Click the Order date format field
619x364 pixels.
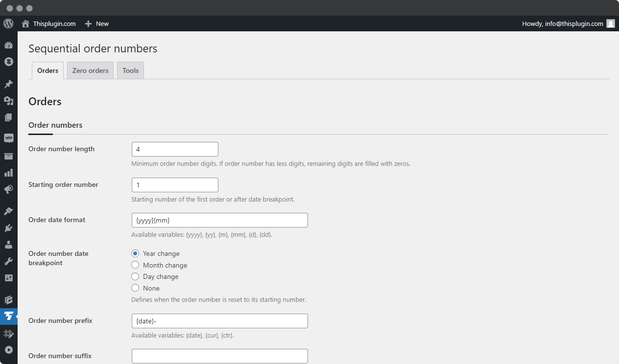pyautogui.click(x=219, y=220)
